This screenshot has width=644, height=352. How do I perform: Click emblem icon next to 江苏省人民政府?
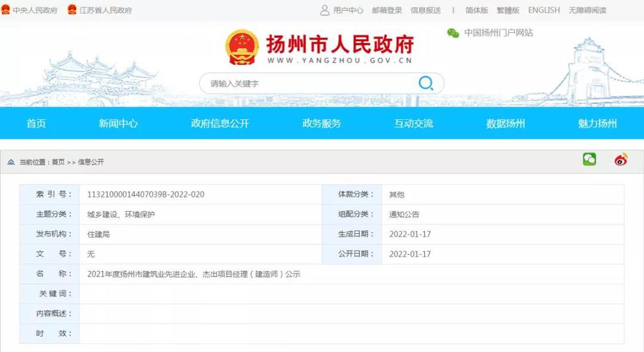(72, 10)
